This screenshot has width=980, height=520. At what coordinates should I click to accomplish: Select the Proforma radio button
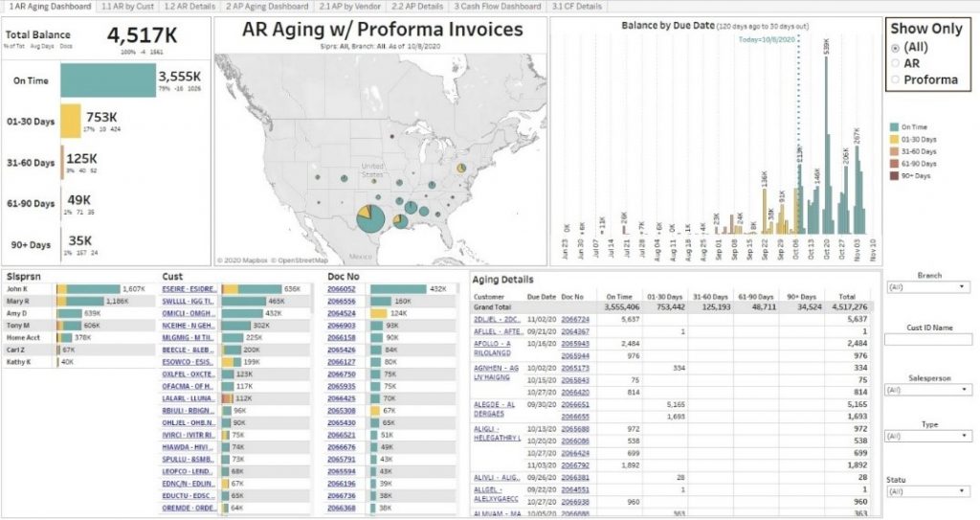(x=897, y=79)
